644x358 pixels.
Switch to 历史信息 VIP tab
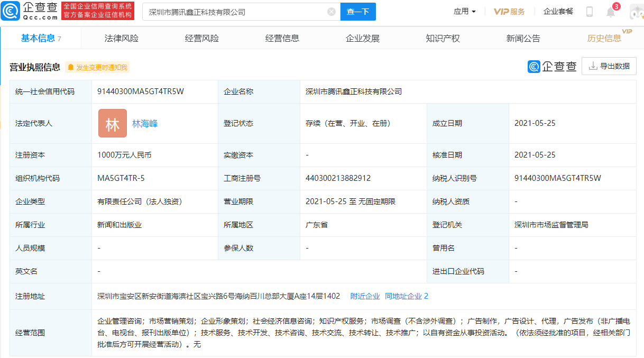click(604, 38)
